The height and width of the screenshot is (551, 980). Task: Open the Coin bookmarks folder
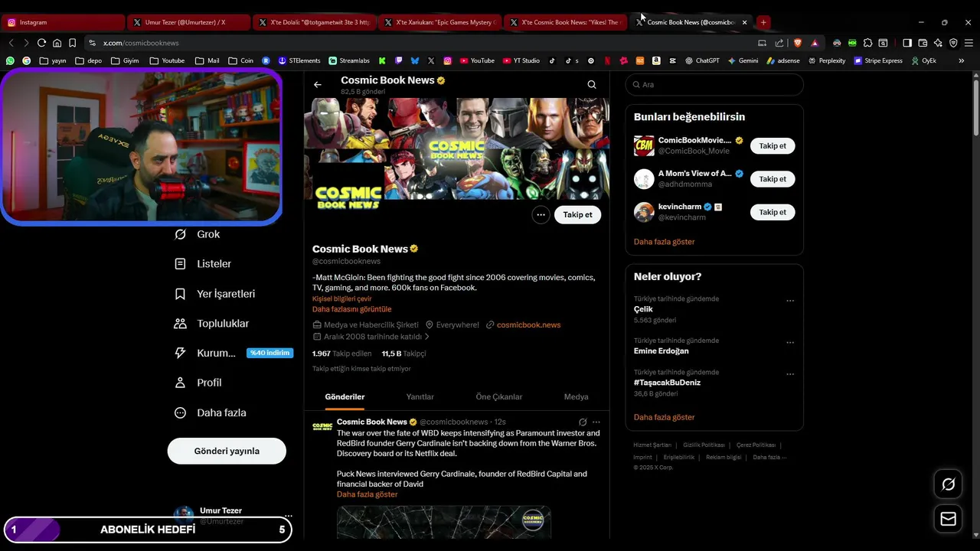[240, 60]
